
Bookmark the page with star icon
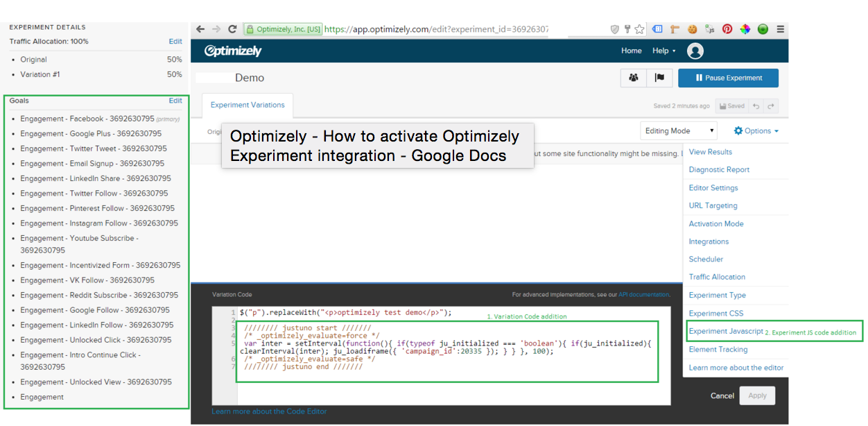click(x=639, y=29)
